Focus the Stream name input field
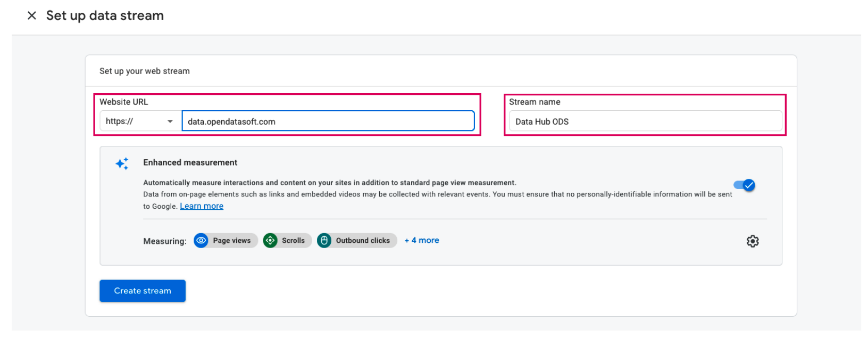The height and width of the screenshot is (353, 868). point(645,121)
